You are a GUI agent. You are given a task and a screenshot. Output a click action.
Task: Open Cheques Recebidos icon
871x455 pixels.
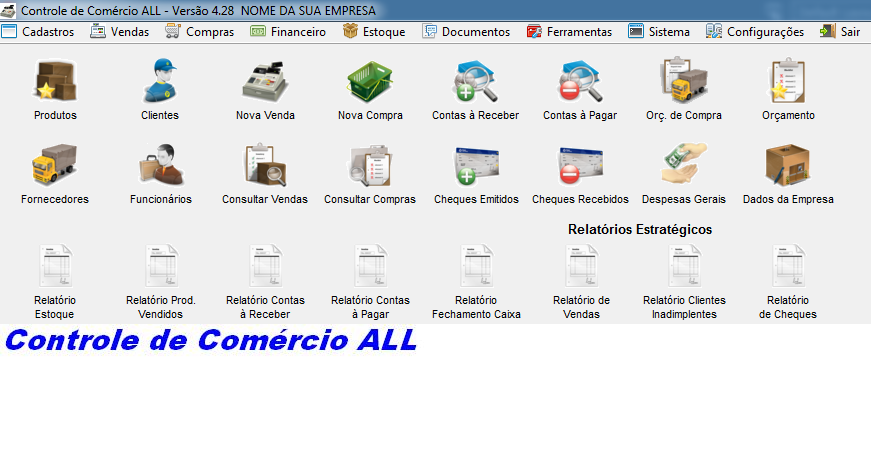point(580,166)
